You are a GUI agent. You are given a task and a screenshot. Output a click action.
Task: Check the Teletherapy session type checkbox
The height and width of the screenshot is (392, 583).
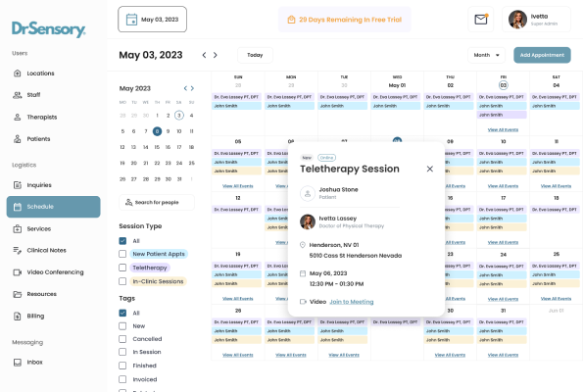122,268
